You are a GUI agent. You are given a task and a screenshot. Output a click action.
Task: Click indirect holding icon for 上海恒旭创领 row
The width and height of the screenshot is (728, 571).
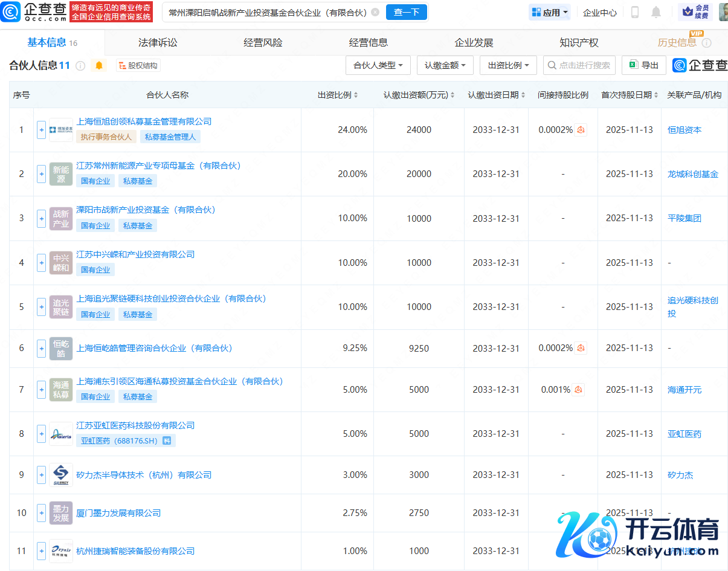click(x=581, y=130)
